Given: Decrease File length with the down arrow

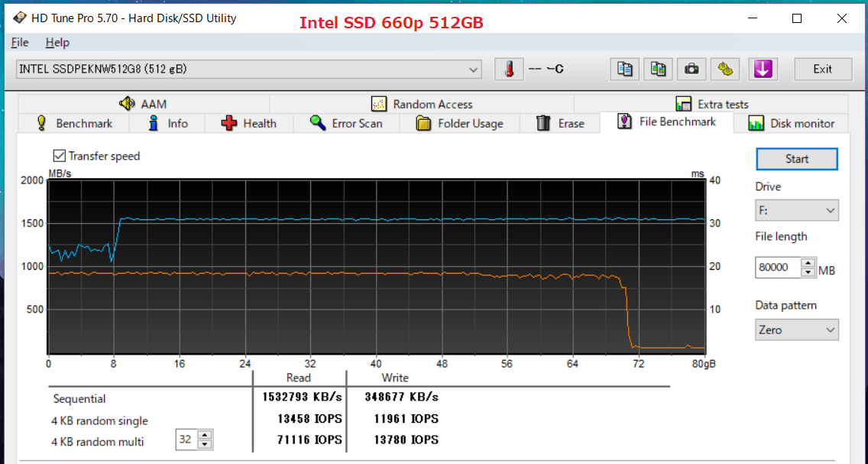Looking at the screenshot, I should (x=808, y=272).
